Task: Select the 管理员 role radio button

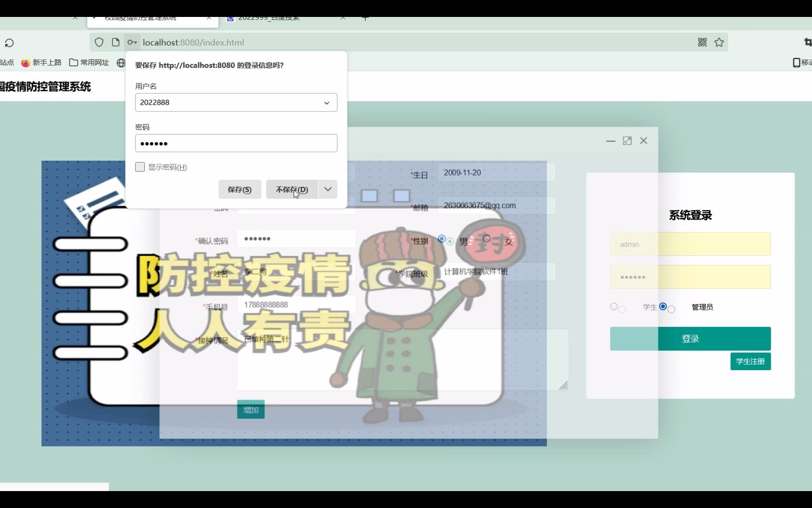Action: tap(663, 307)
